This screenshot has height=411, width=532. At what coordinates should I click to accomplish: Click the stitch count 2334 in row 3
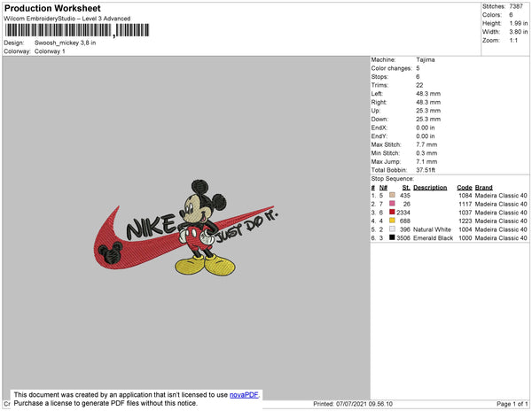pos(403,213)
